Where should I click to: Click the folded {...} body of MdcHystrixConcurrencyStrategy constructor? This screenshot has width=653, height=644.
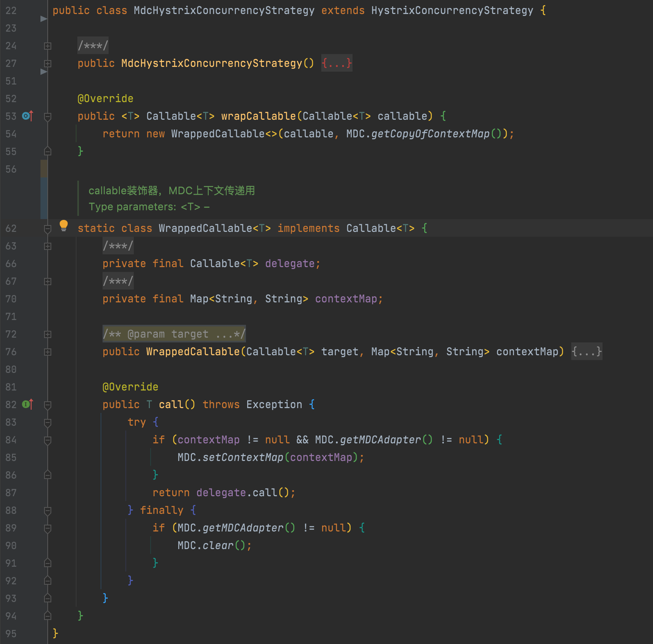(x=337, y=63)
